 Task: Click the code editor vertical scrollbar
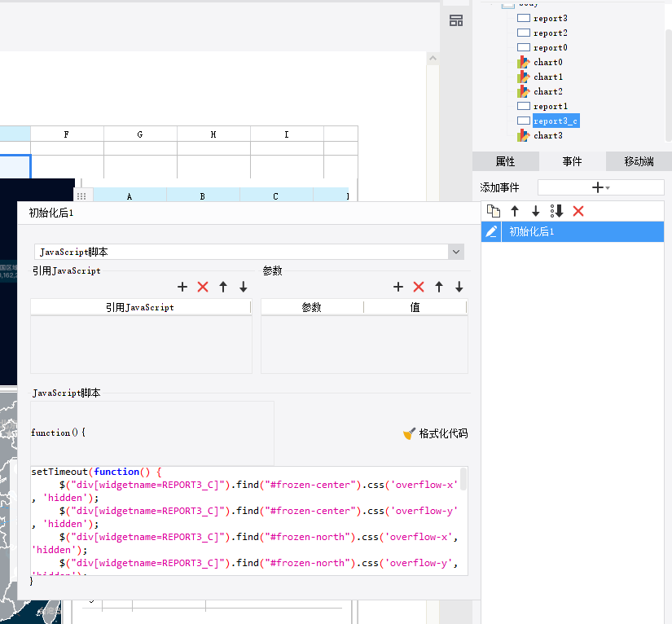[x=463, y=478]
